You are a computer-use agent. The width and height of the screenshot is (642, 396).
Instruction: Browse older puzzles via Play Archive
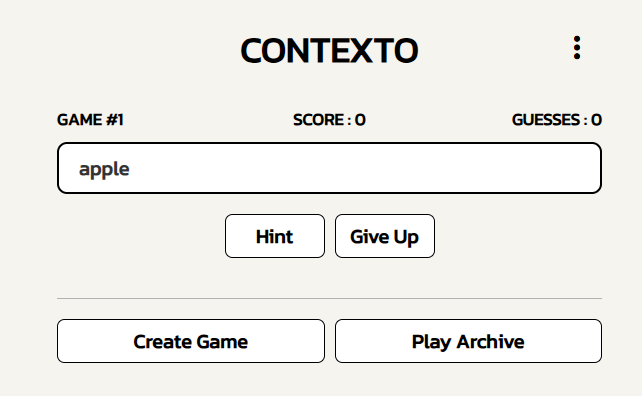click(x=468, y=341)
